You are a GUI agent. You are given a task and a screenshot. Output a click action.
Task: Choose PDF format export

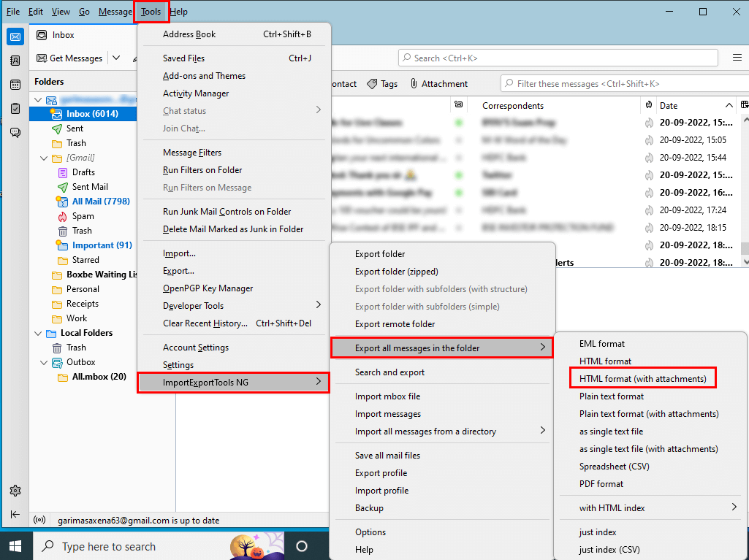click(x=650, y=484)
